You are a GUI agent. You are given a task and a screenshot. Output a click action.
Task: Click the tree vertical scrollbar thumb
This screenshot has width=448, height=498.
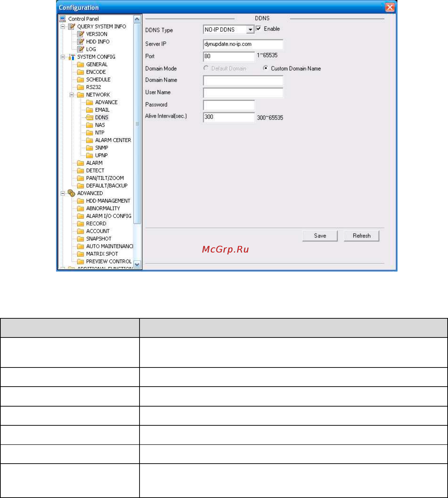(137, 124)
